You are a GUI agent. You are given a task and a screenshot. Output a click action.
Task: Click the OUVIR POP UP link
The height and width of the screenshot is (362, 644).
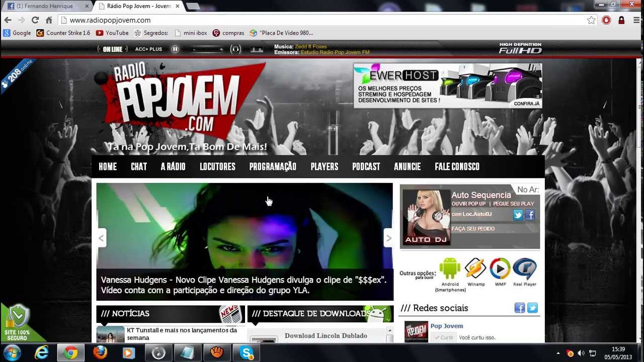coord(468,204)
